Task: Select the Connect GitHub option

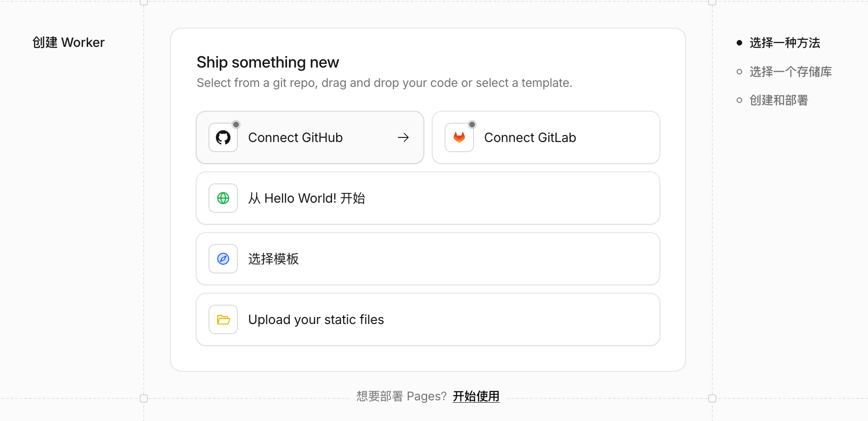Action: pos(310,137)
